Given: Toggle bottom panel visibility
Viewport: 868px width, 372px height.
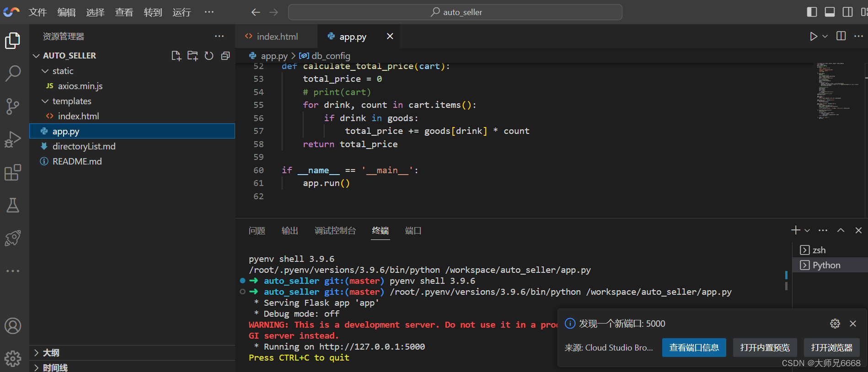Looking at the screenshot, I should click(x=830, y=12).
